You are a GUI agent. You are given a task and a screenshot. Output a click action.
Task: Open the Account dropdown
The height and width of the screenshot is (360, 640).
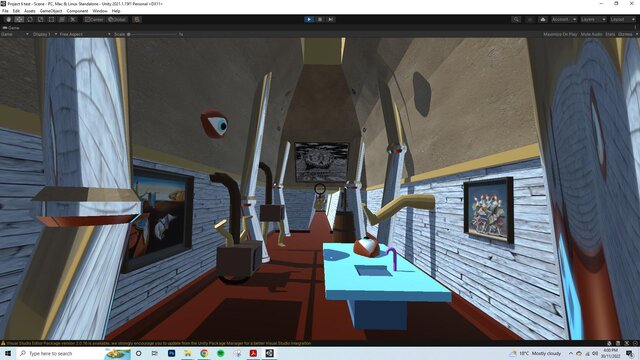point(564,19)
